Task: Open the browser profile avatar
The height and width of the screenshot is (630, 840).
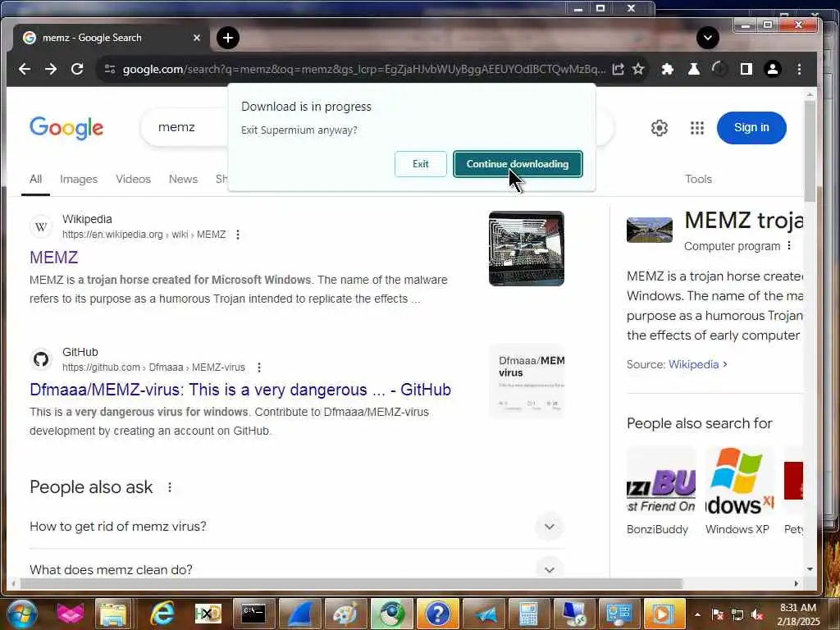Action: coord(773,69)
